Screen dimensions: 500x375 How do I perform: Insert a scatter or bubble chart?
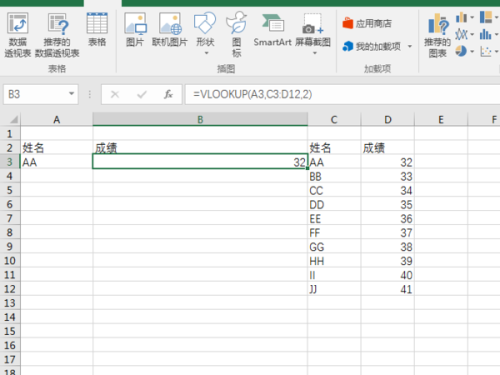point(486,51)
